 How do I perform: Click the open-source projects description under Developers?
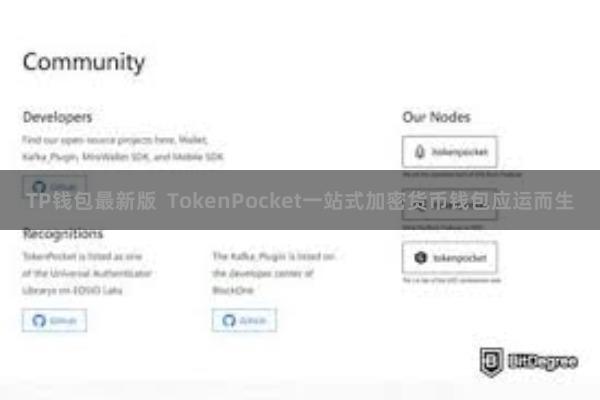[x=123, y=148]
